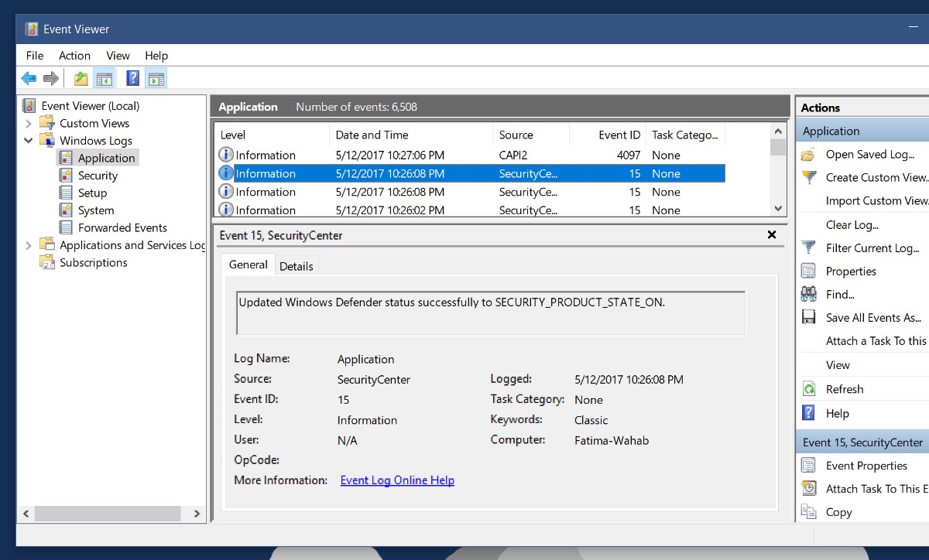The image size is (929, 560).
Task: Click Import Custom View in Actions pane
Action: (x=877, y=201)
